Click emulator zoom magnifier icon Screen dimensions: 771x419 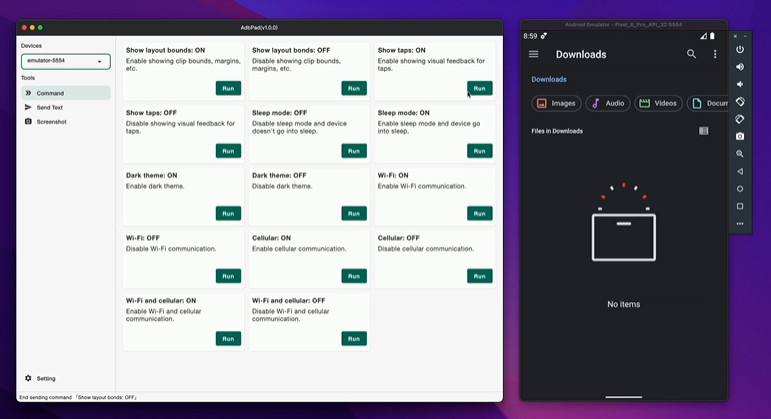click(740, 154)
